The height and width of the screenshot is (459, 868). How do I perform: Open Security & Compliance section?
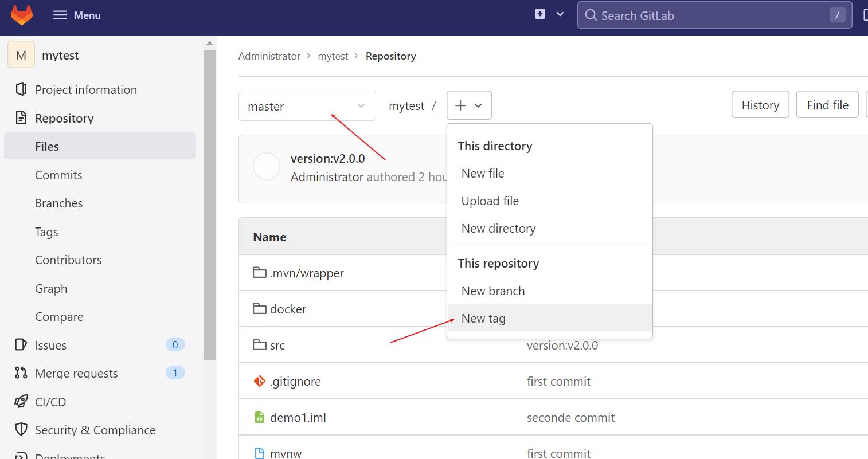pos(95,430)
